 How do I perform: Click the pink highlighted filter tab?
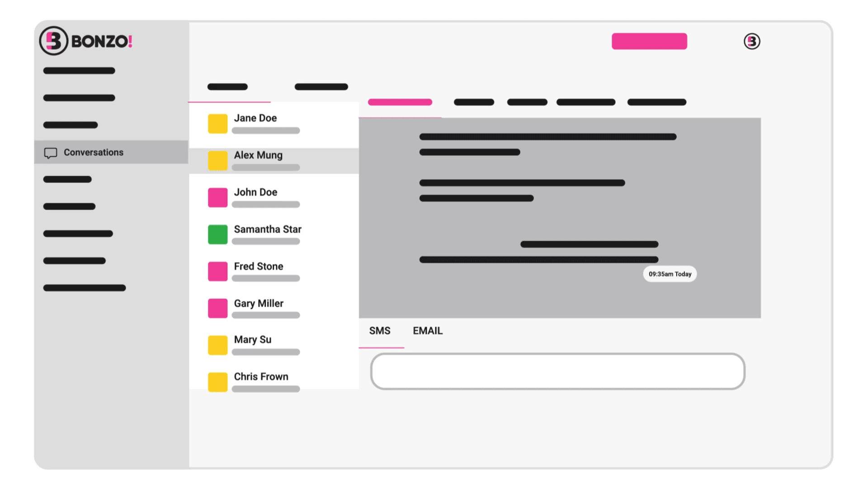point(400,102)
